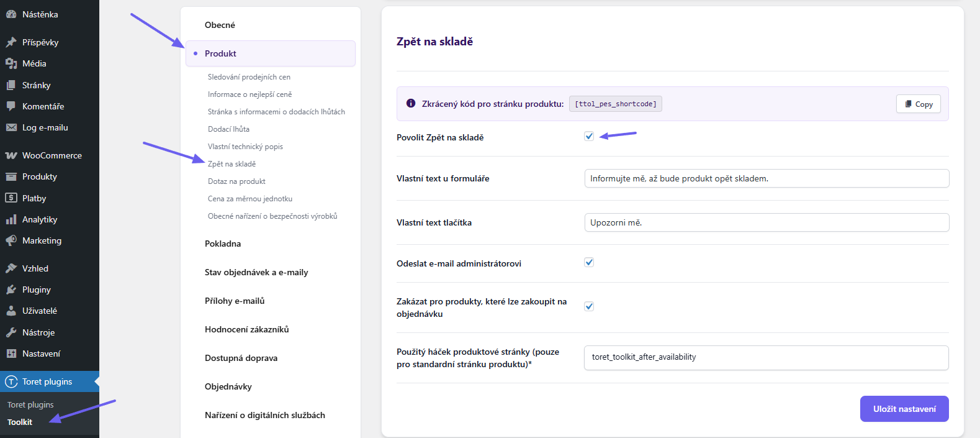Open Obecné nařízení o bezpečnosti výrobků
The height and width of the screenshot is (438, 980).
click(272, 216)
